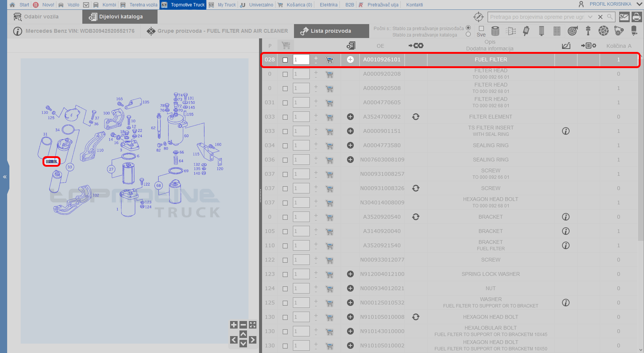
Task: Expand details for A0010926101 row
Action: click(x=350, y=59)
